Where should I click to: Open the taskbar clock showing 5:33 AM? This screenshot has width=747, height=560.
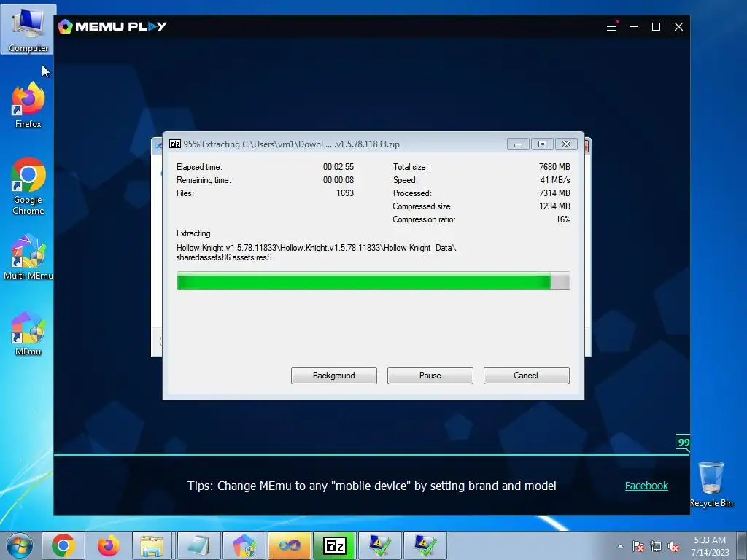coord(710,545)
